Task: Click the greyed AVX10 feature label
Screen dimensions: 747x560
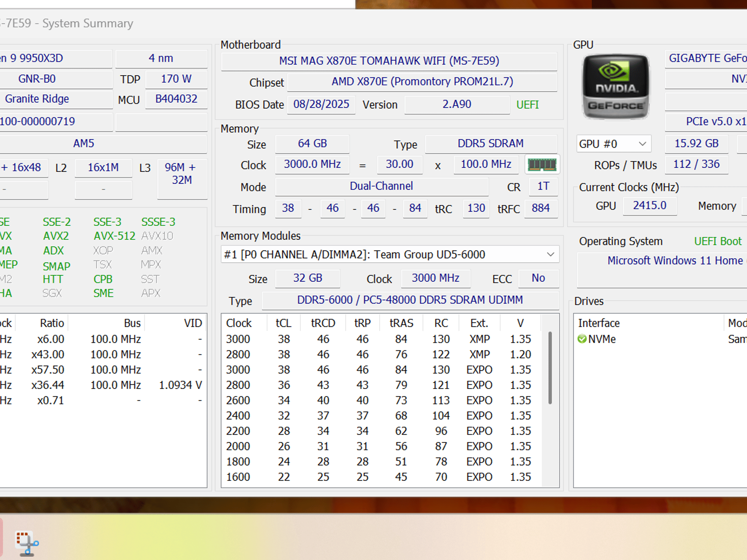Action: [x=157, y=236]
